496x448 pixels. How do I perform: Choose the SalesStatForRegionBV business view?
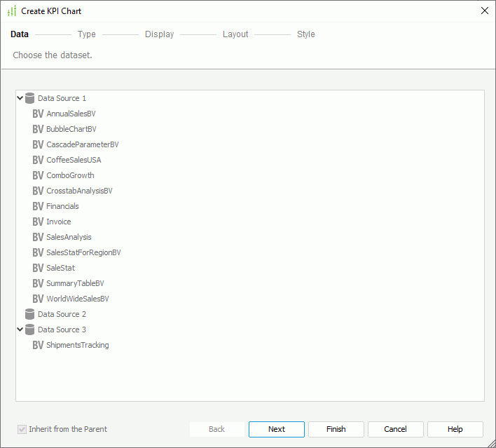click(83, 252)
